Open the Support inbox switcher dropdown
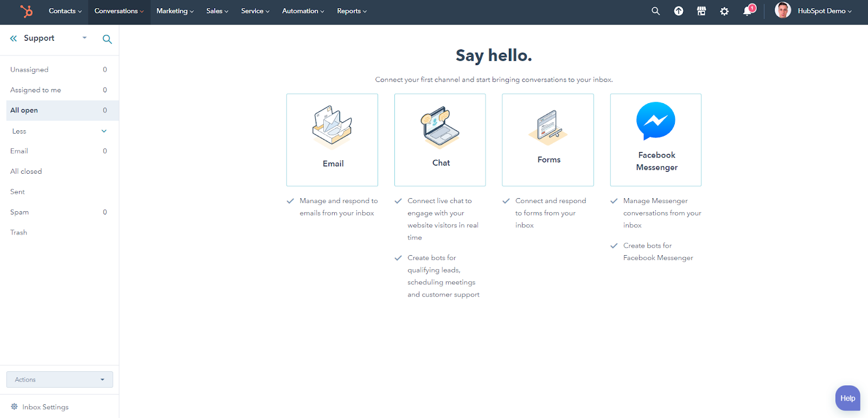 point(85,38)
